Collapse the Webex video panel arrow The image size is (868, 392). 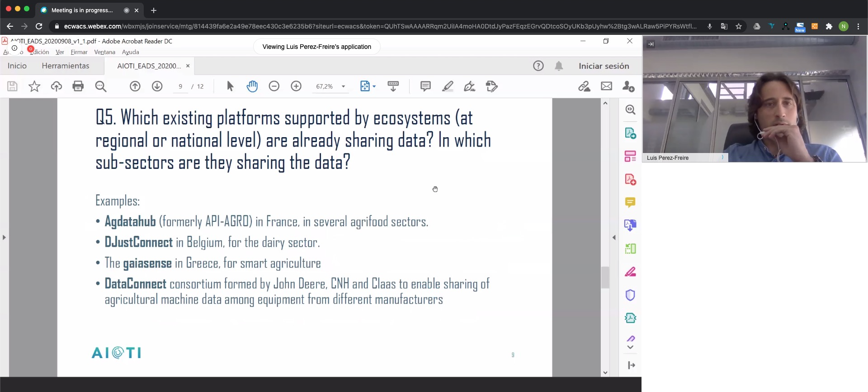click(651, 44)
